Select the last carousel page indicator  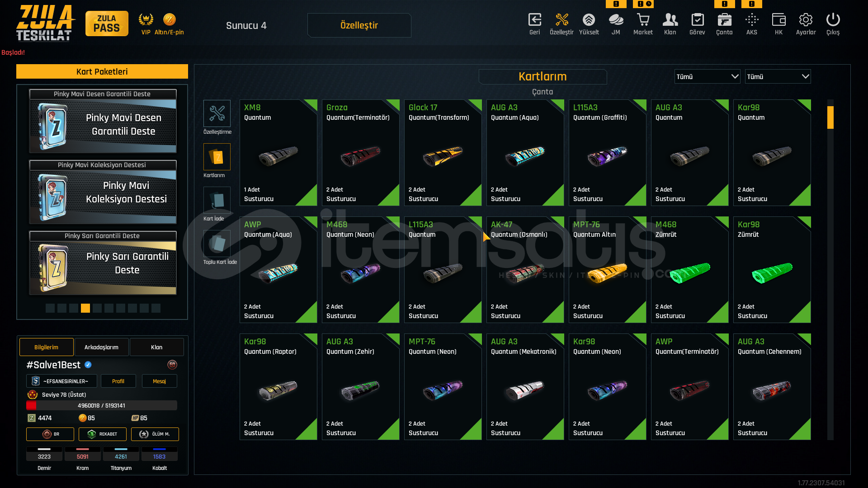click(156, 308)
